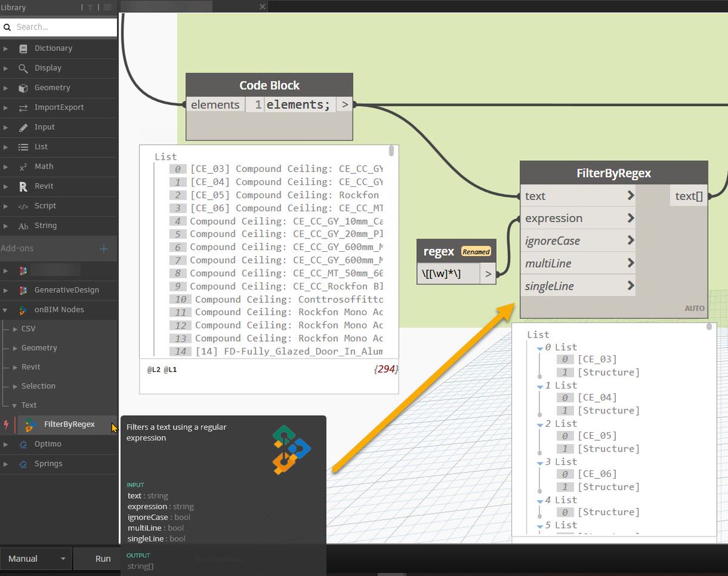Click the Add-ons plus icon
The image size is (728, 576).
point(103,248)
